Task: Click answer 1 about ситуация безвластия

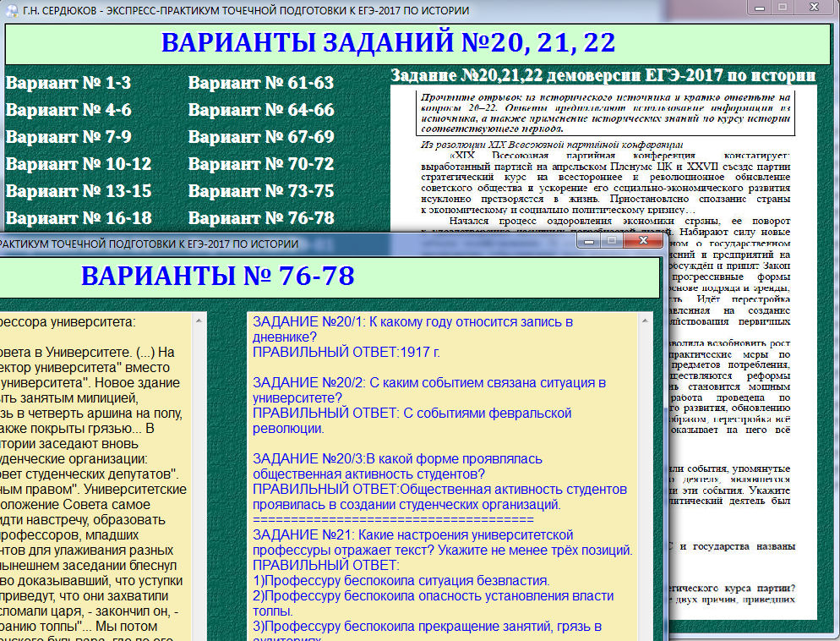Action: [x=401, y=580]
